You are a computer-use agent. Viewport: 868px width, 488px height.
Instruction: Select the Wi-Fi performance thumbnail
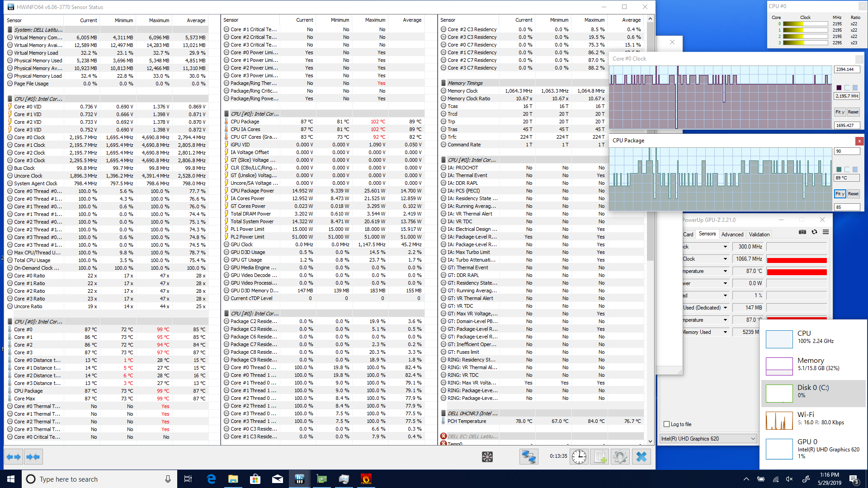click(x=779, y=420)
